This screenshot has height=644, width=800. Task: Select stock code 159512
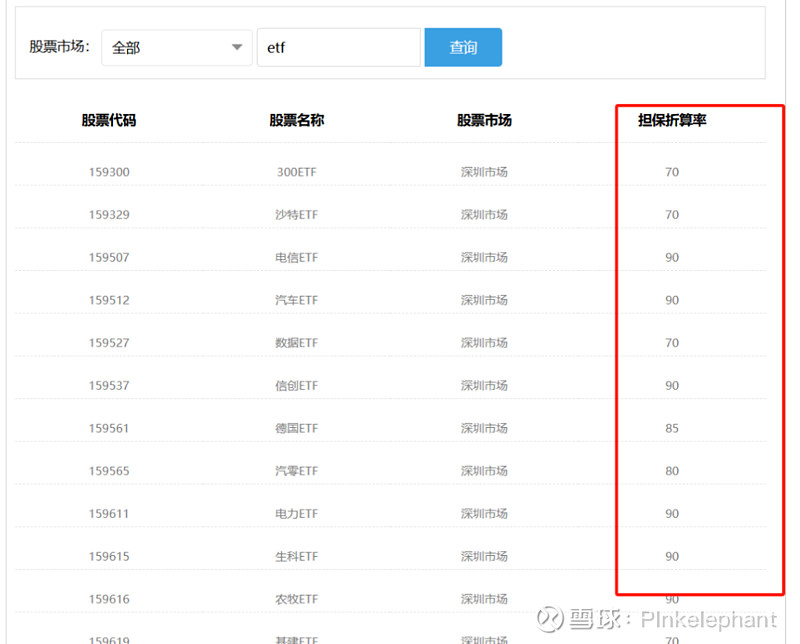(x=109, y=300)
